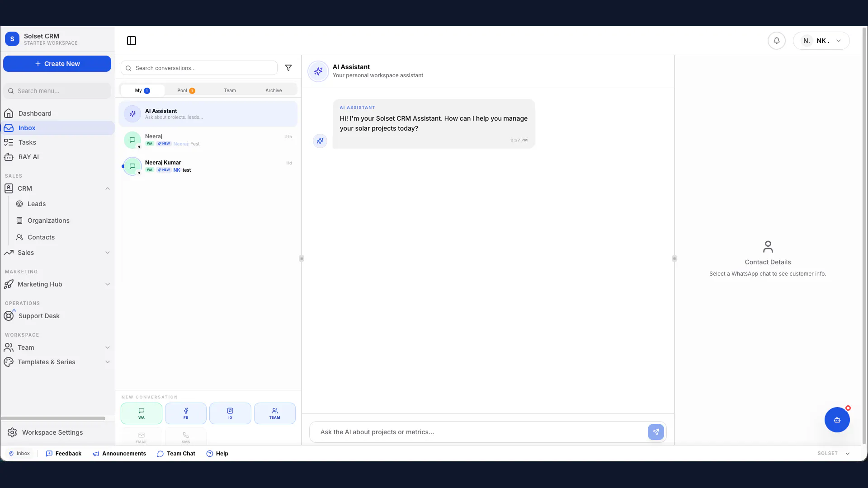868x488 pixels.
Task: Expand the Team menu
Action: pyautogui.click(x=57, y=347)
